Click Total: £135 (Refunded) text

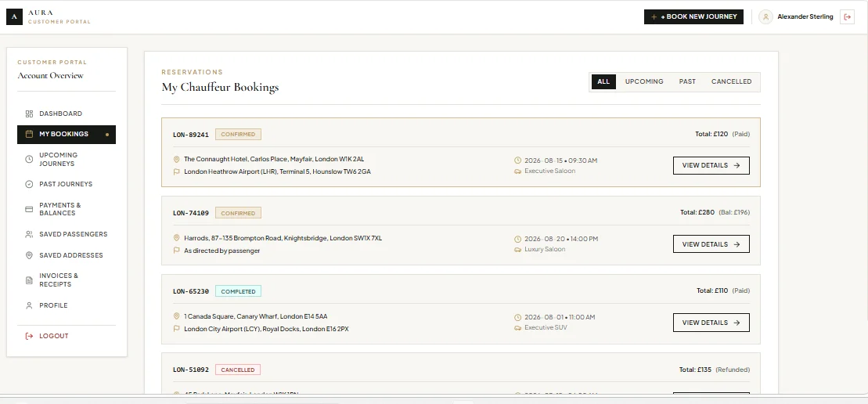click(x=715, y=370)
